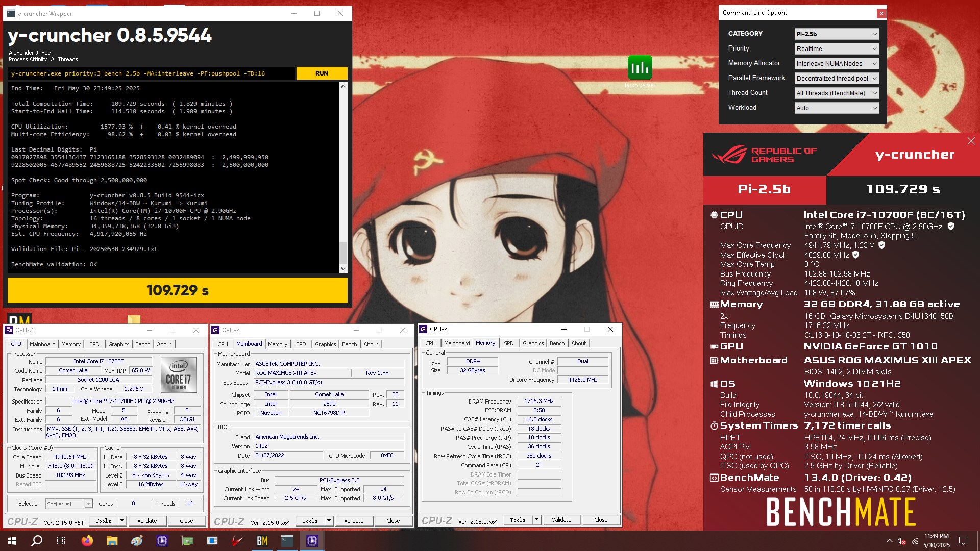
Task: Click the yellow 109.729 s result bar
Action: coord(178,290)
